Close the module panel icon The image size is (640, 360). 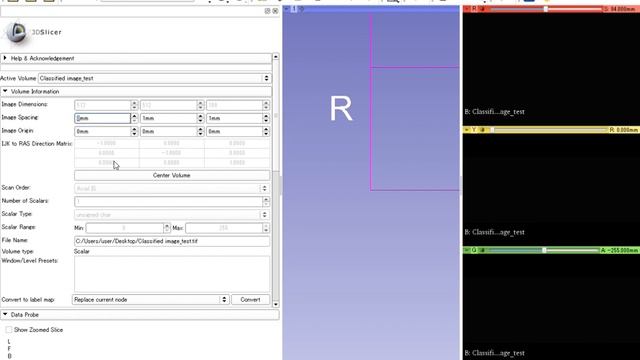[x=276, y=11]
